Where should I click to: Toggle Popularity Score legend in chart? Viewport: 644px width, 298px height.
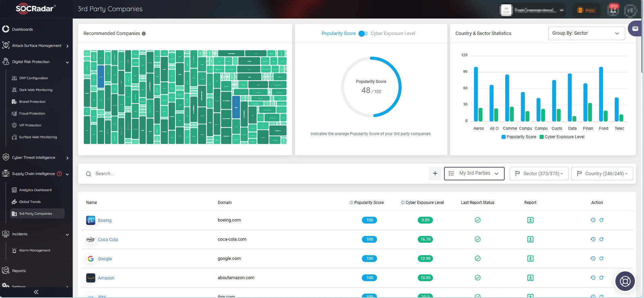click(519, 137)
